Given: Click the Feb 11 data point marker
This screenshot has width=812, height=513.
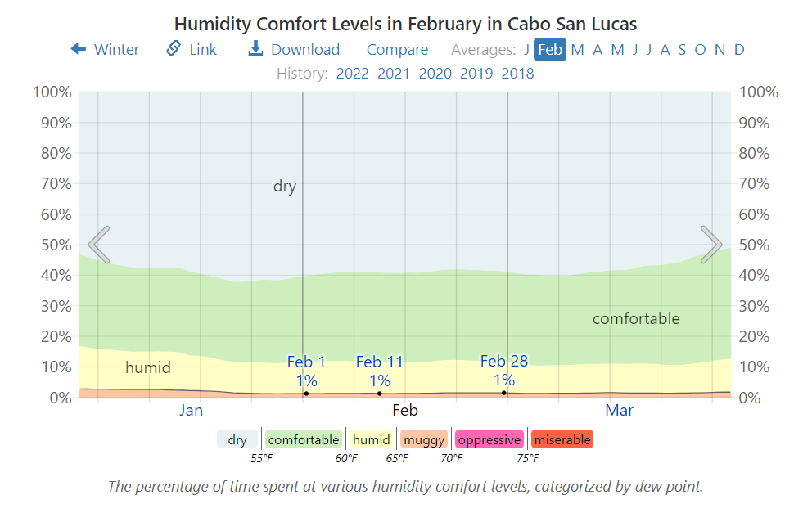Looking at the screenshot, I should (x=380, y=394).
